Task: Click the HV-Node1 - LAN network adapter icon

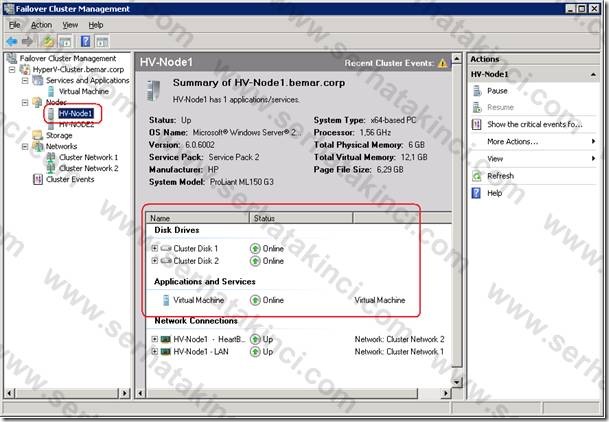Action: pyautogui.click(x=166, y=352)
